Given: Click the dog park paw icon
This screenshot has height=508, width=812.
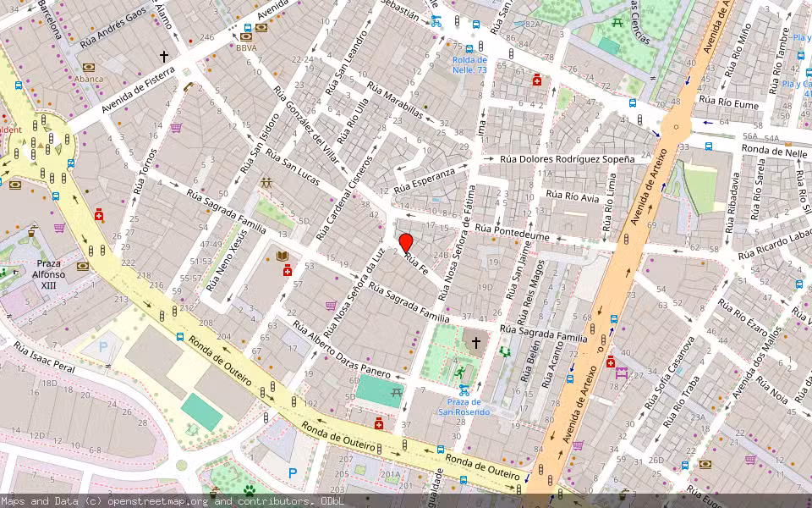Looking at the screenshot, I should click(x=250, y=490).
